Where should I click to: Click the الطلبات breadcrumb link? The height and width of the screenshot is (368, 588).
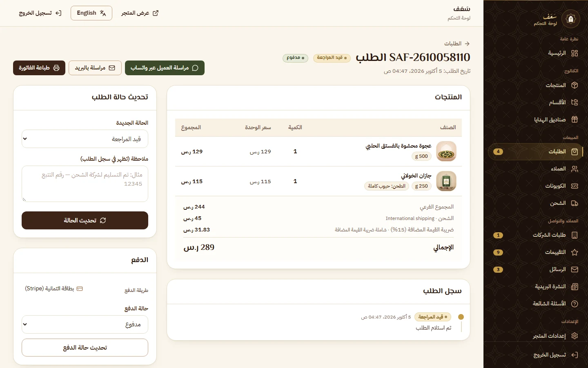click(x=453, y=43)
